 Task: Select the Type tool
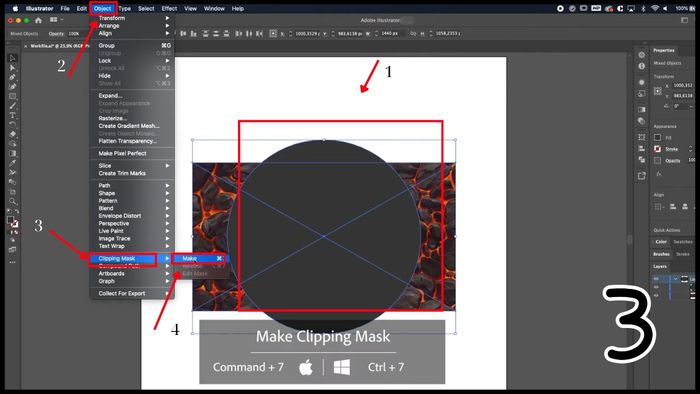click(12, 115)
